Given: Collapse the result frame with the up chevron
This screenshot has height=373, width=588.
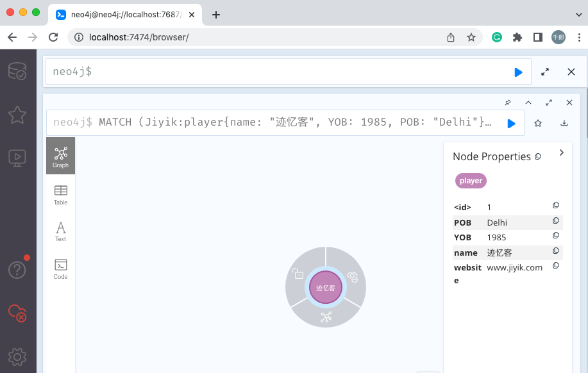Looking at the screenshot, I should point(528,103).
